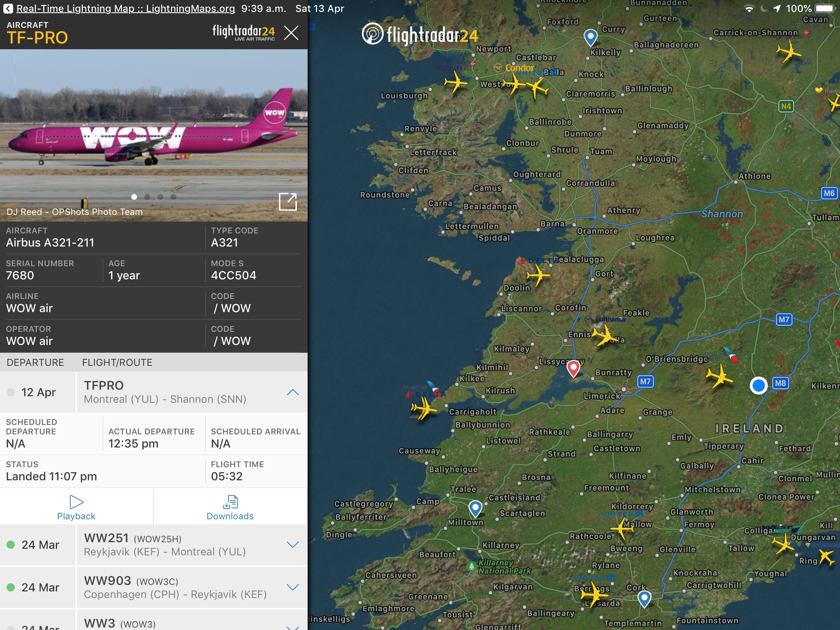The width and height of the screenshot is (840, 630).
Task: Select the Condor aircraft icon near Westport
Action: (x=513, y=84)
